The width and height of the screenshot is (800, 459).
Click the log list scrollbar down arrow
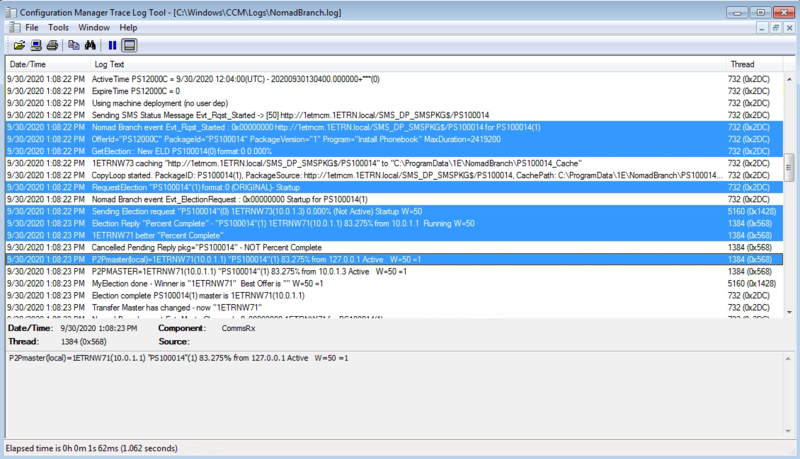(x=789, y=313)
